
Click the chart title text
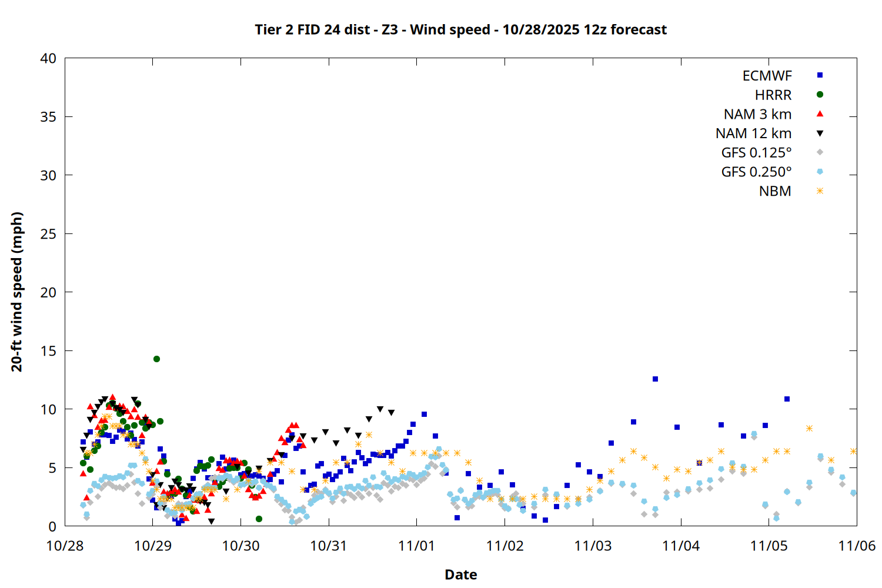(x=460, y=29)
